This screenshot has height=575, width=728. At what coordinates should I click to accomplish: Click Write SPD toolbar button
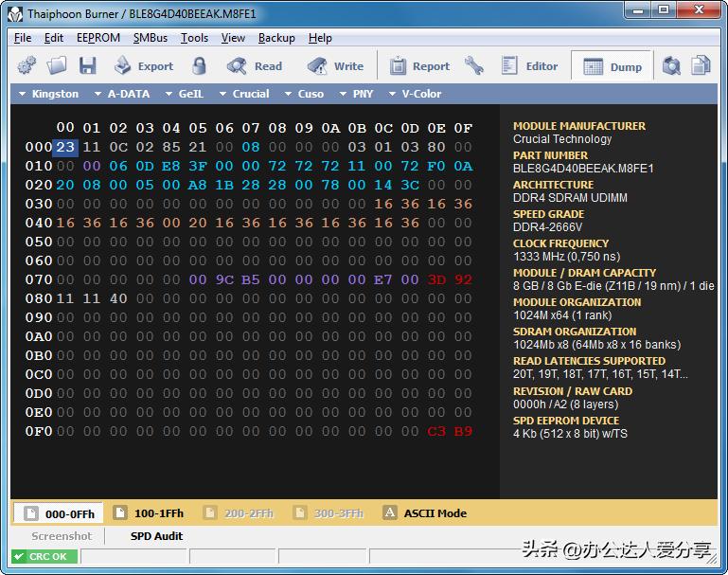click(335, 66)
